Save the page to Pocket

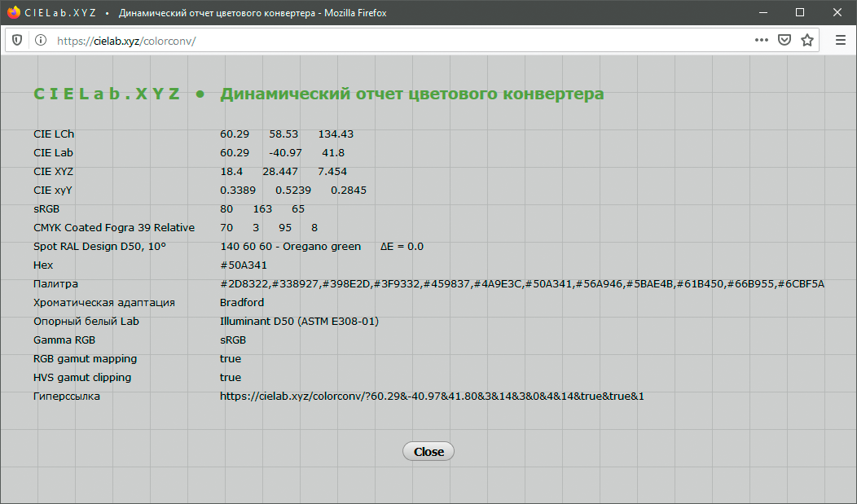pyautogui.click(x=784, y=40)
